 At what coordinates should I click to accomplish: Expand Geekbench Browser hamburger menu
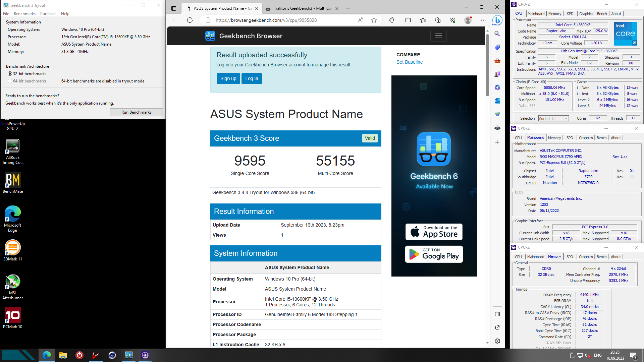[438, 36]
